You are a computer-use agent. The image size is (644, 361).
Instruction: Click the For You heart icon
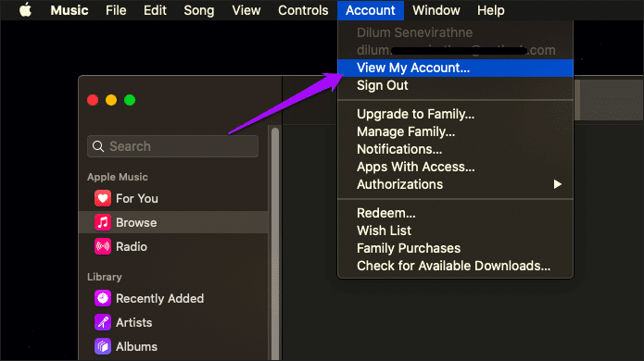tap(103, 198)
